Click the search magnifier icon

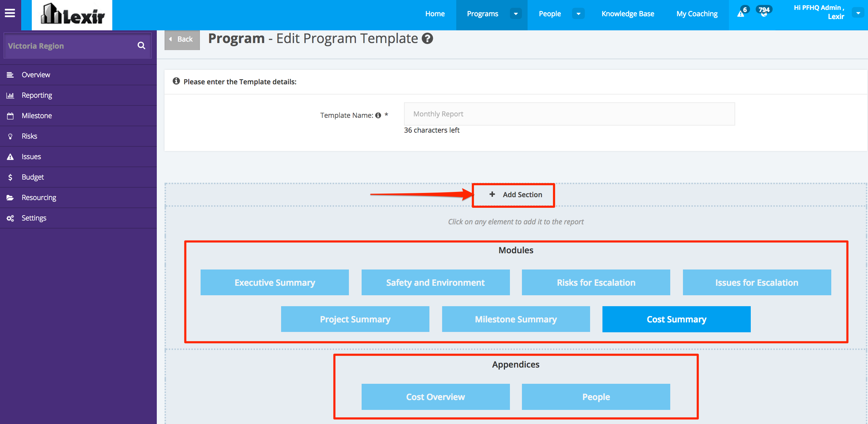click(141, 46)
